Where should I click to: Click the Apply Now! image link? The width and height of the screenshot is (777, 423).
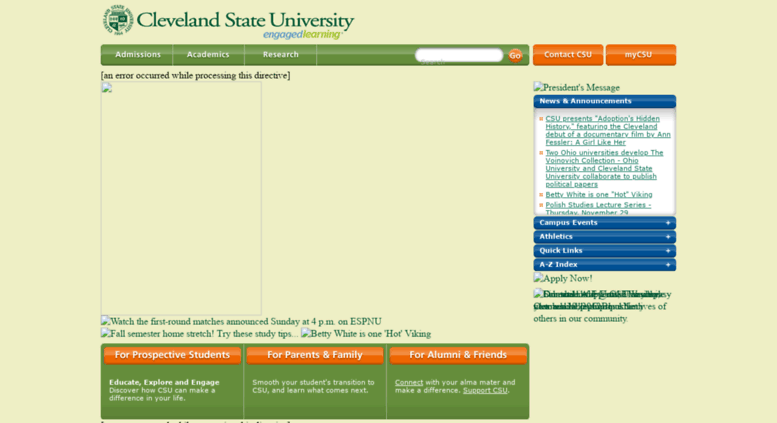563,278
